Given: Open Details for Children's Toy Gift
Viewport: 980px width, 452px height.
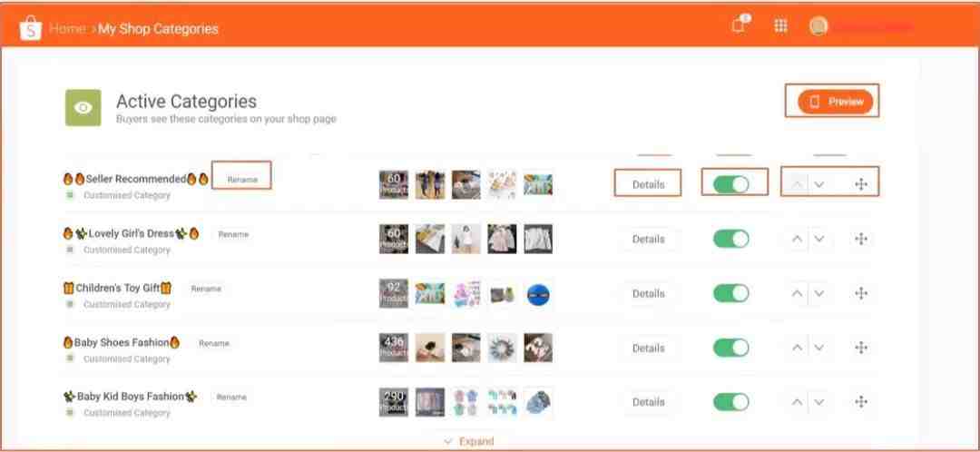Looking at the screenshot, I should point(648,293).
